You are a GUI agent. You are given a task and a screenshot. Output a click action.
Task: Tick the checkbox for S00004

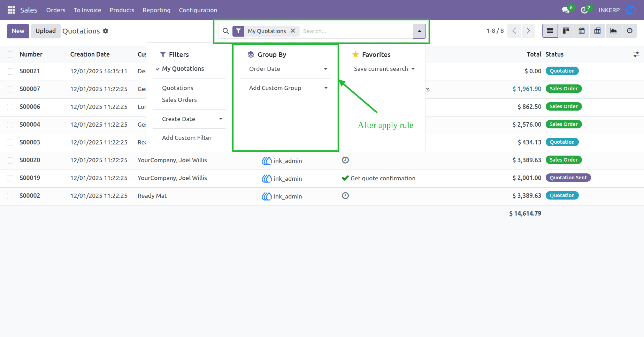10,125
